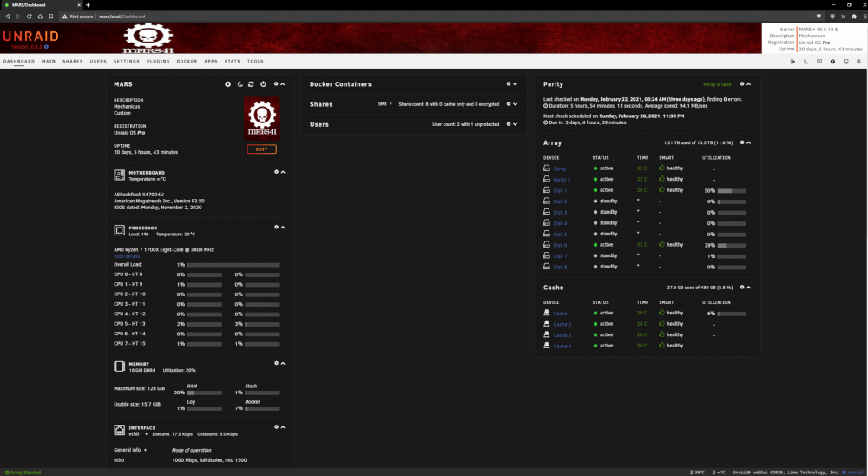Expand the Users panel chevron
The image size is (868, 476).
516,124
